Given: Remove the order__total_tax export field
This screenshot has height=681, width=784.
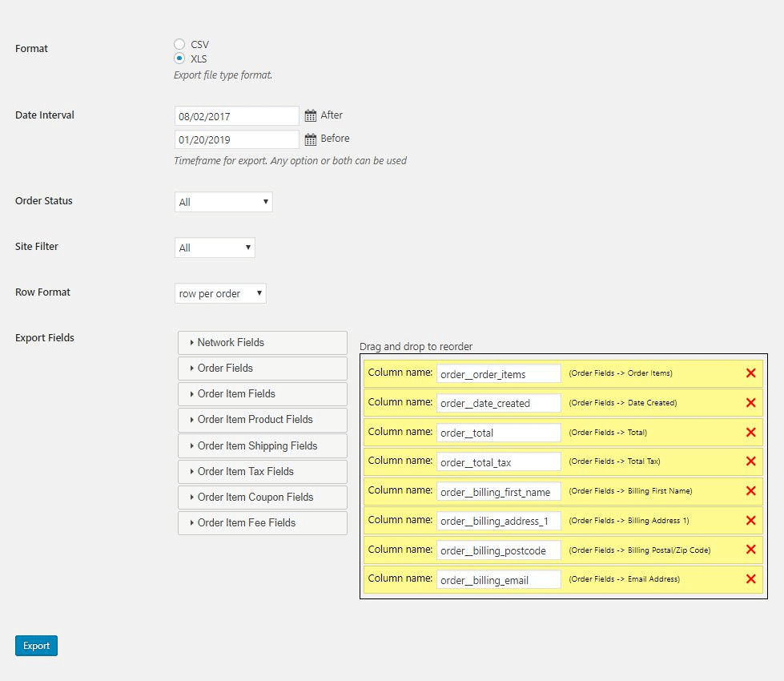Looking at the screenshot, I should click(750, 461).
